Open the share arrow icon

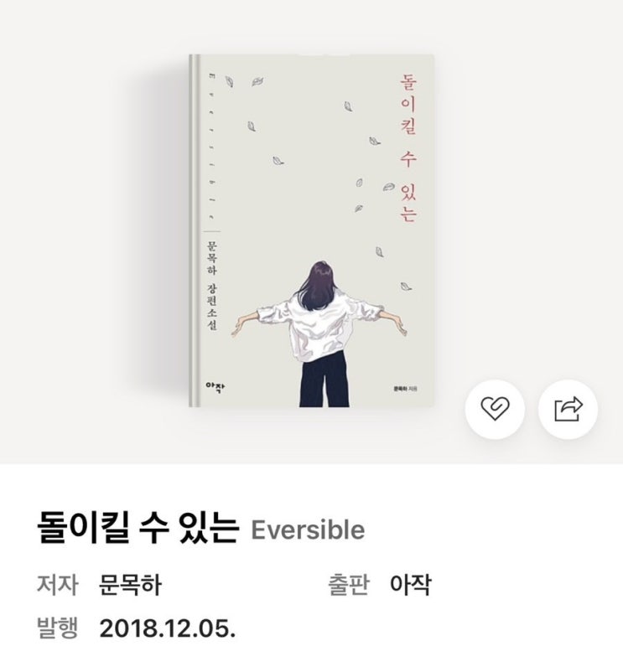[568, 409]
